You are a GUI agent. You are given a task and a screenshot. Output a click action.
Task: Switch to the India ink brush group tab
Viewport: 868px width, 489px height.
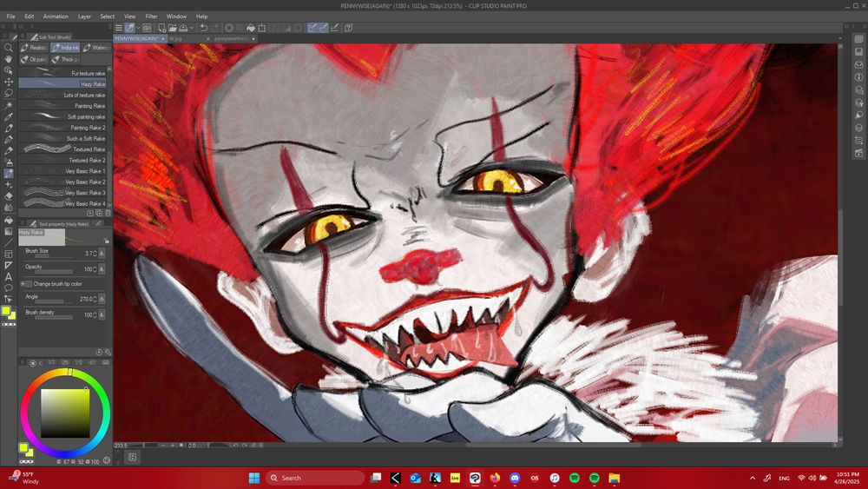65,48
